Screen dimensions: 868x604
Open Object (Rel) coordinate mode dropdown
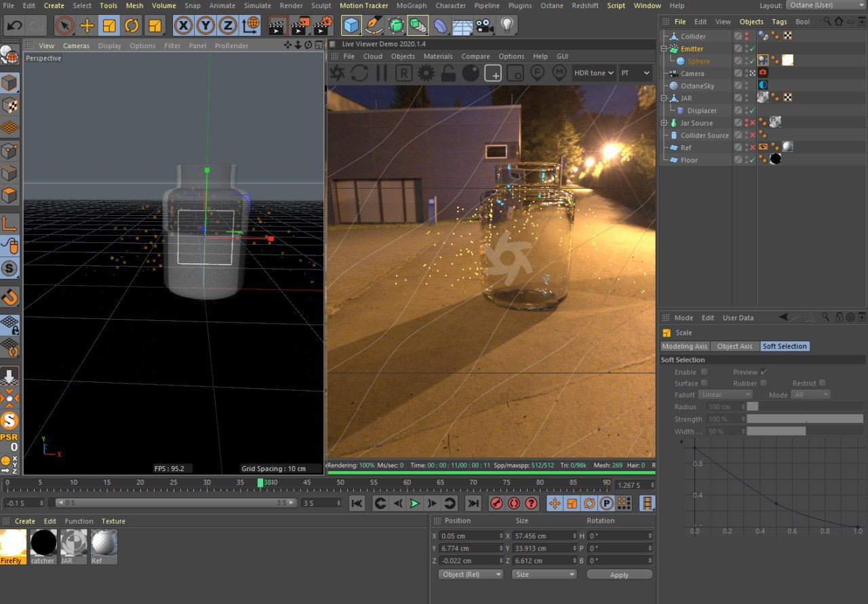(471, 574)
